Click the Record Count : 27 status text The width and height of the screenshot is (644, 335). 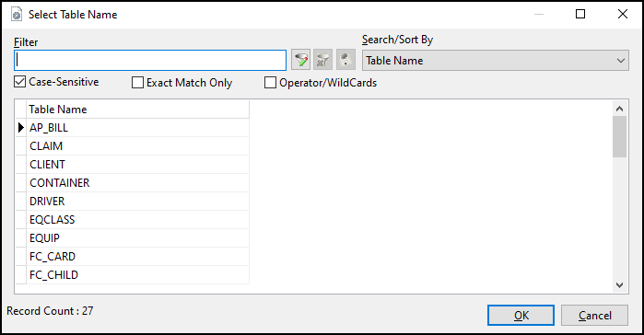click(x=50, y=311)
